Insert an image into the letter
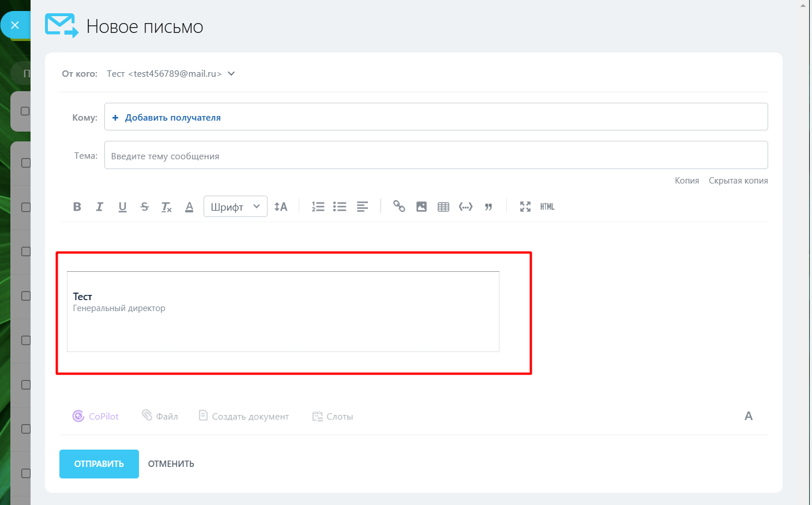Image resolution: width=812 pixels, height=505 pixels. click(x=421, y=206)
